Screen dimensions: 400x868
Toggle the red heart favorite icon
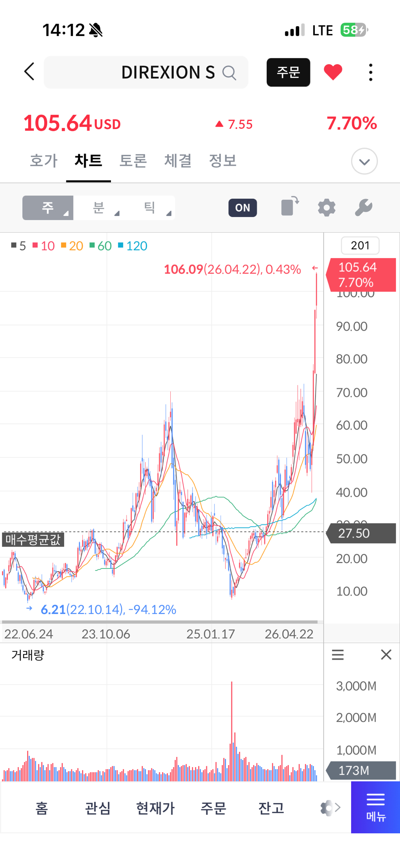[333, 72]
